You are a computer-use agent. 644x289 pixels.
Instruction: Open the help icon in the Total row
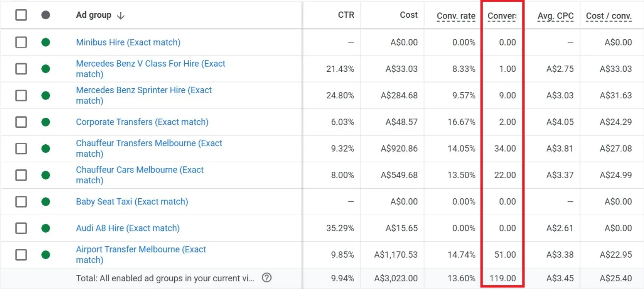[x=266, y=278]
